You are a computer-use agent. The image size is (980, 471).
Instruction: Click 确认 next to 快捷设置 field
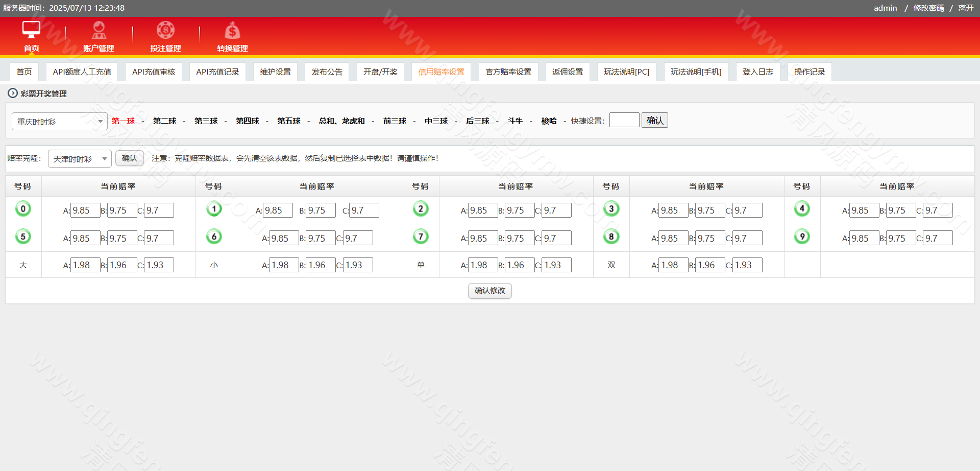(x=654, y=121)
